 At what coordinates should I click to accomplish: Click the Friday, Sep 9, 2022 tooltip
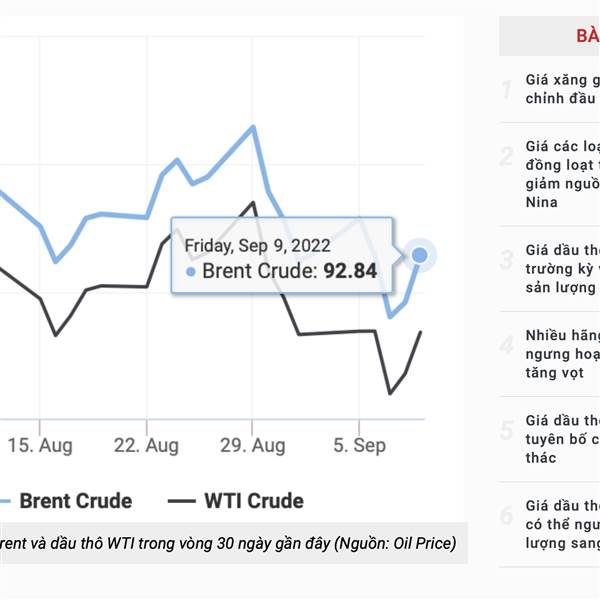[282, 255]
